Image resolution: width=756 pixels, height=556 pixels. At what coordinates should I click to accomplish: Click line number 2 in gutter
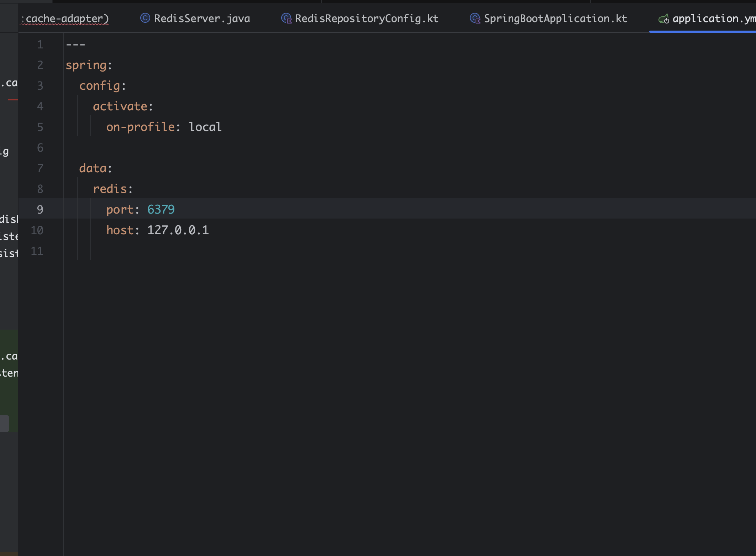(x=40, y=65)
